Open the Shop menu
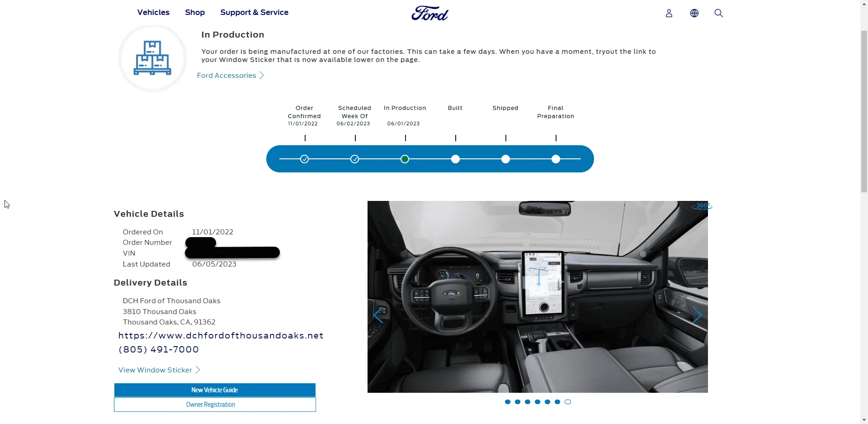868x424 pixels. [x=195, y=13]
